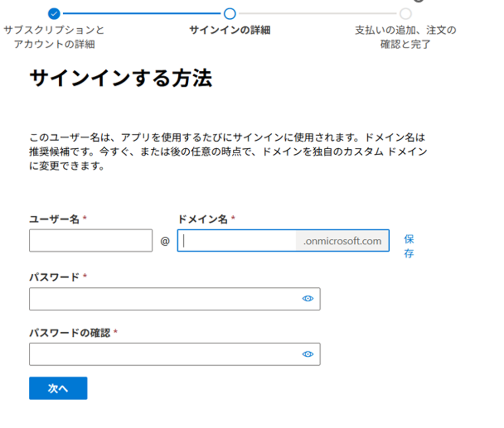Click the ドメイン名 field label
This screenshot has height=428, width=504.
pyautogui.click(x=202, y=219)
